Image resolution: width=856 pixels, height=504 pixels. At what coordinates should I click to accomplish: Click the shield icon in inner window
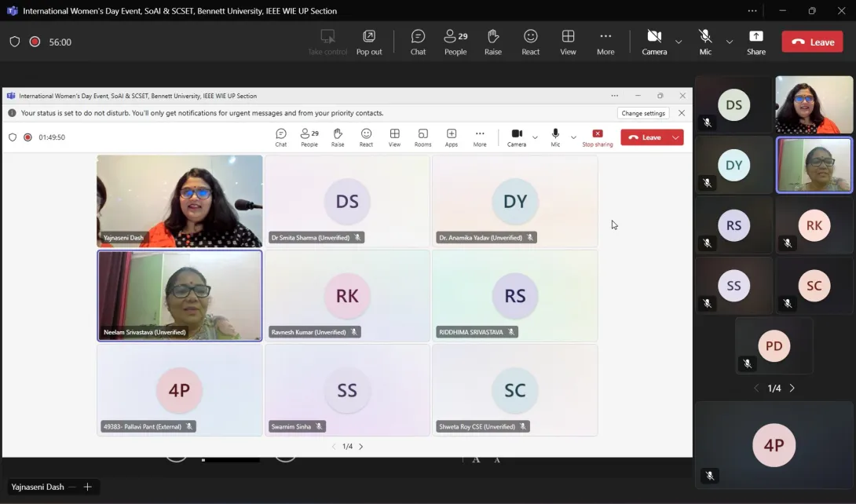pos(13,137)
